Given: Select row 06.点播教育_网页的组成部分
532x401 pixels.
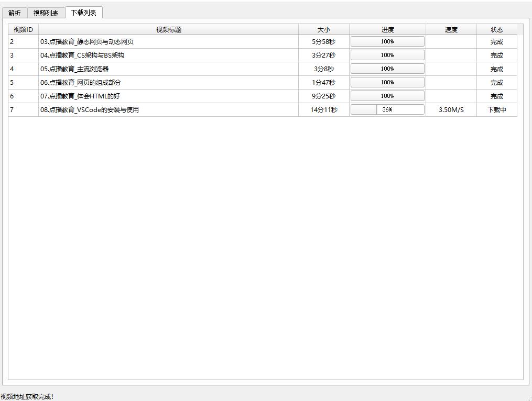Looking at the screenshot, I should tap(263, 82).
